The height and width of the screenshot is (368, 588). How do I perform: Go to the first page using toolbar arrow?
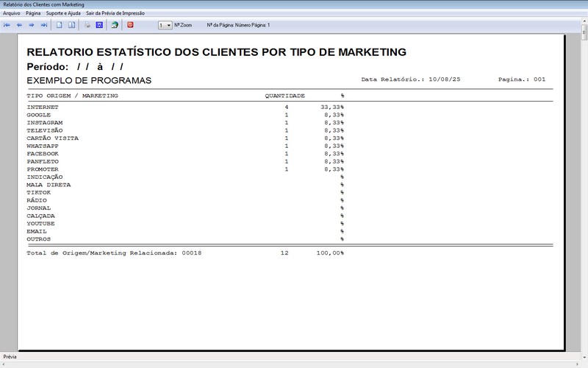[7, 25]
